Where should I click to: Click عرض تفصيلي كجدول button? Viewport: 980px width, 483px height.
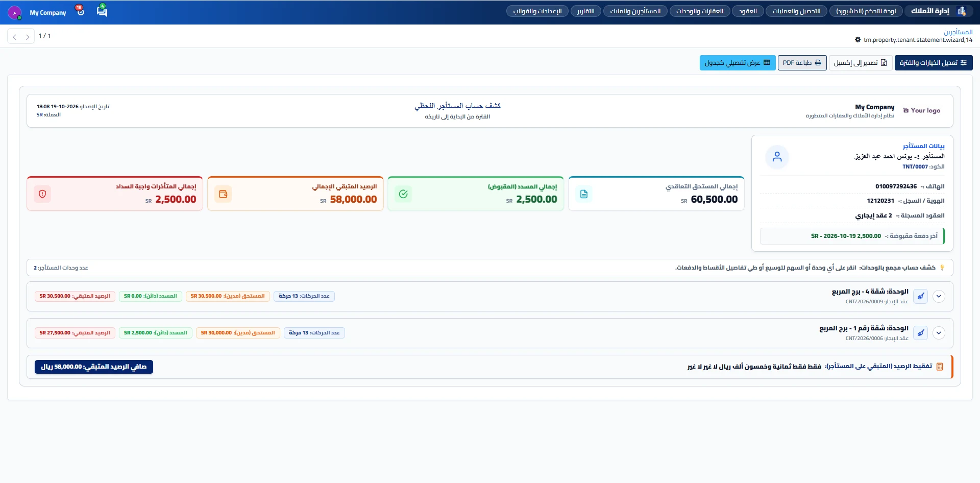[x=738, y=63]
